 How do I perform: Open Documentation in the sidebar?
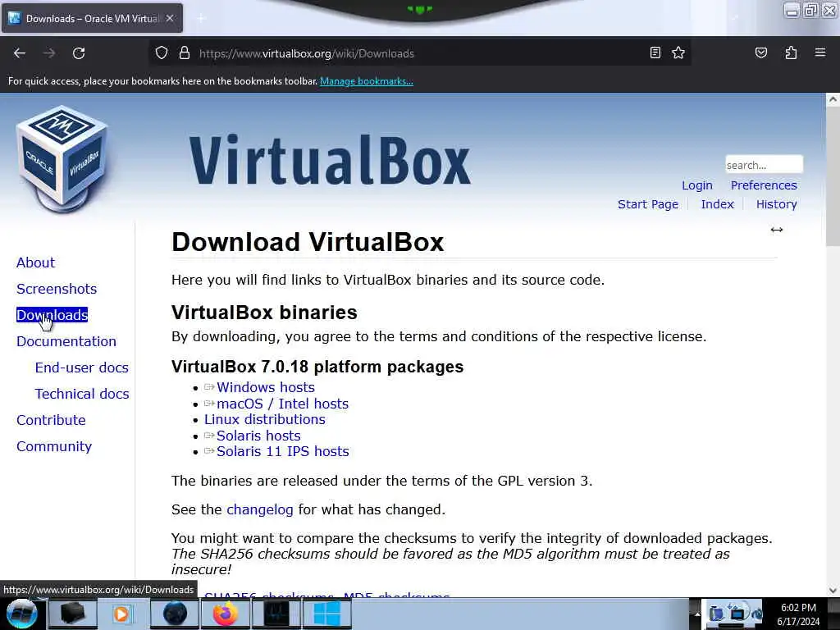click(x=66, y=341)
